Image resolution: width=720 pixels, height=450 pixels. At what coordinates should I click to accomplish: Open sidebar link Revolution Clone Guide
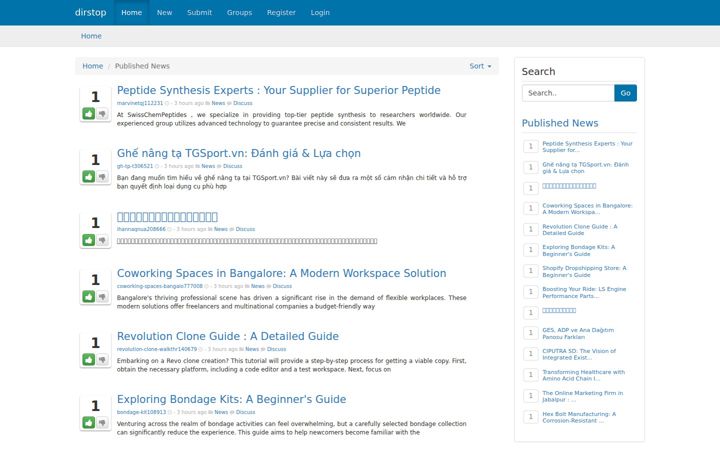click(x=580, y=230)
